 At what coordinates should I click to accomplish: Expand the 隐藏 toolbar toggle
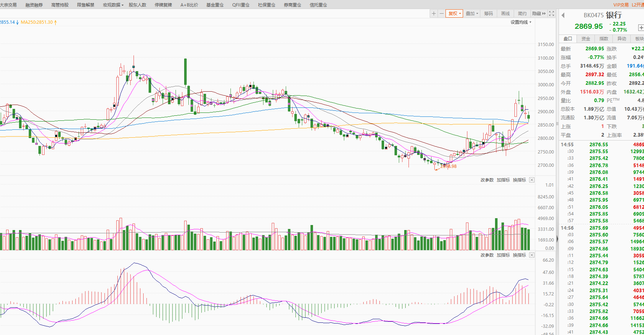pos(539,14)
